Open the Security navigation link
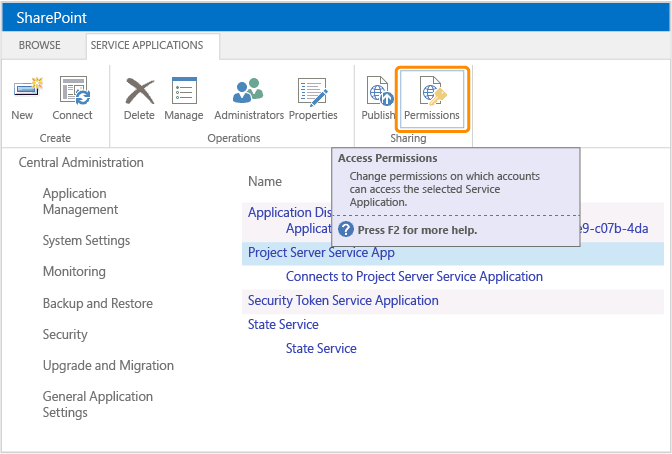Image resolution: width=672 pixels, height=454 pixels. tap(65, 334)
